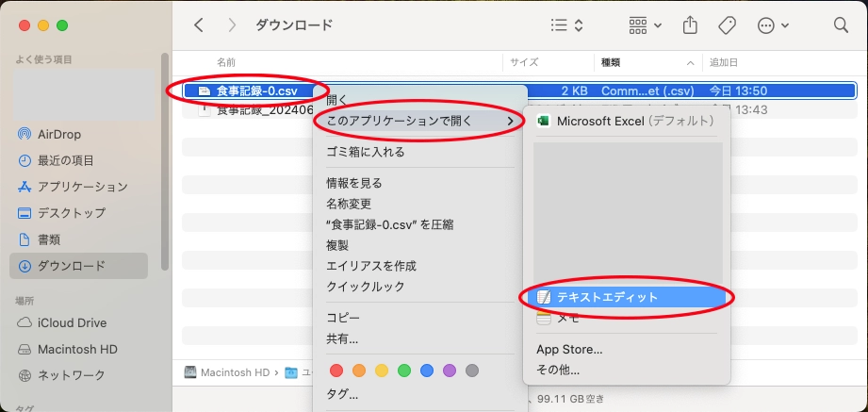868x412 pixels.
Task: Toggle the sort direction arrow on 種類
Action: coord(690,63)
